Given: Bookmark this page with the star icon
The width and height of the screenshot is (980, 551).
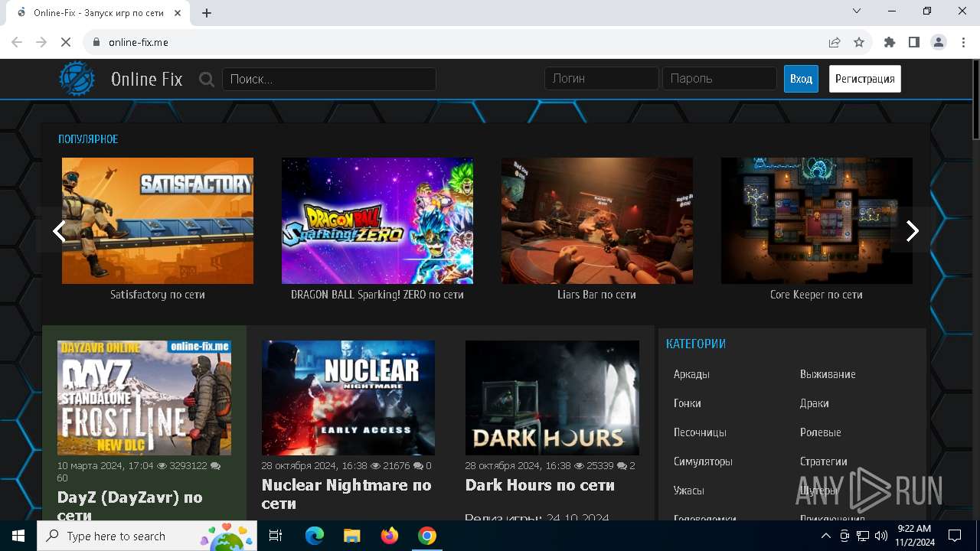Looking at the screenshot, I should (x=859, y=42).
